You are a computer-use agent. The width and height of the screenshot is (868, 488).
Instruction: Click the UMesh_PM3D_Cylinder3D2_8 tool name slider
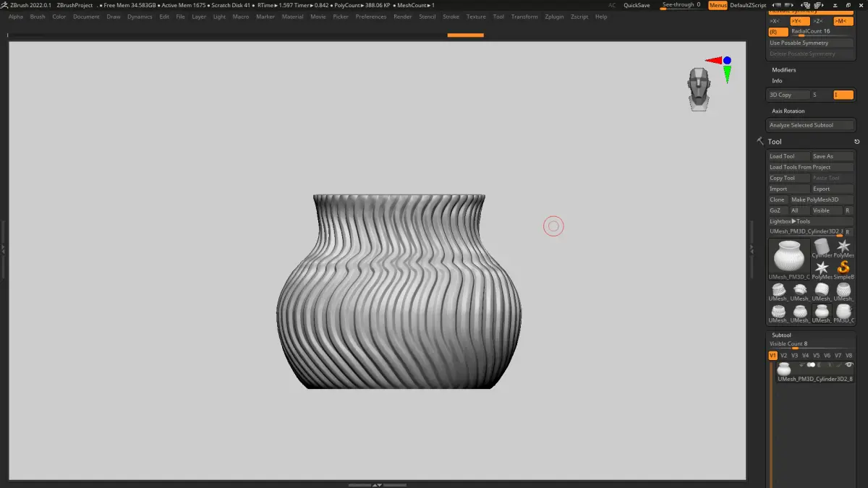click(x=806, y=232)
